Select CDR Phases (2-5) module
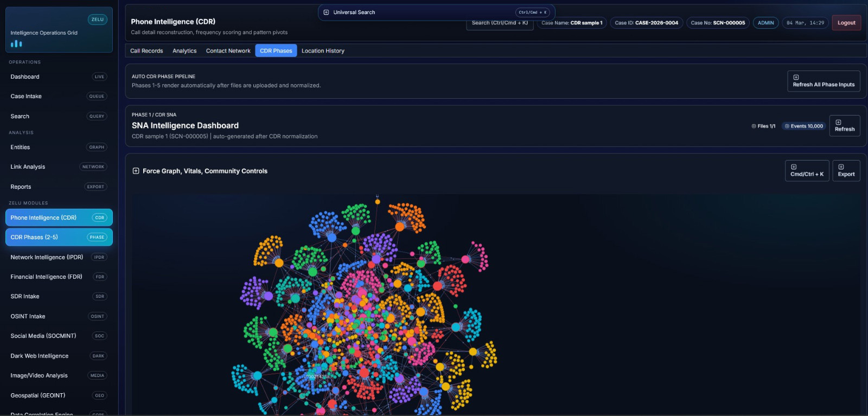 [x=59, y=237]
